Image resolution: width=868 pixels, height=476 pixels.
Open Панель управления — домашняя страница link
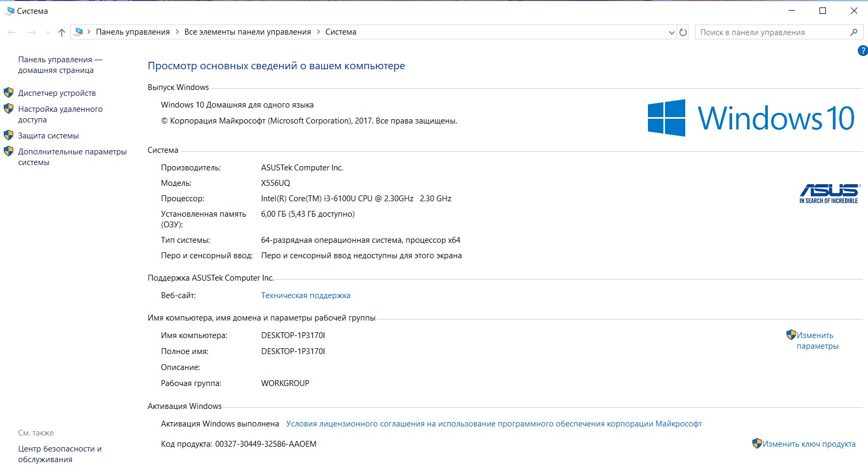pyautogui.click(x=60, y=65)
